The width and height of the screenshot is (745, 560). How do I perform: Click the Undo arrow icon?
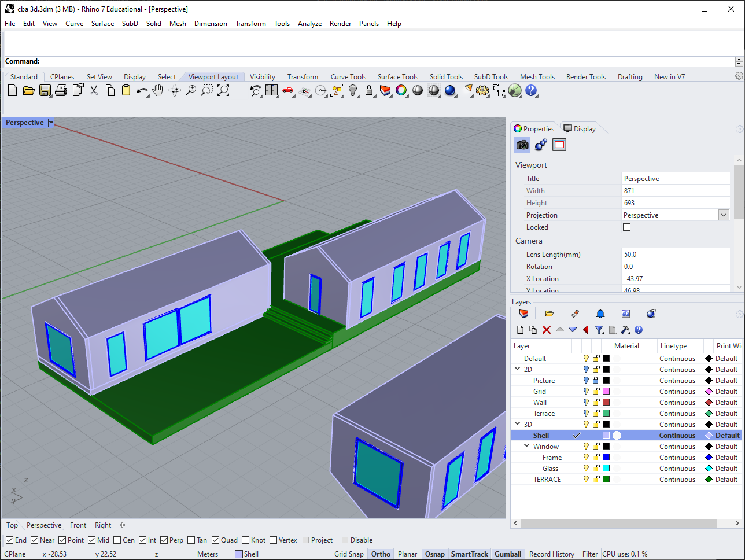pyautogui.click(x=141, y=90)
